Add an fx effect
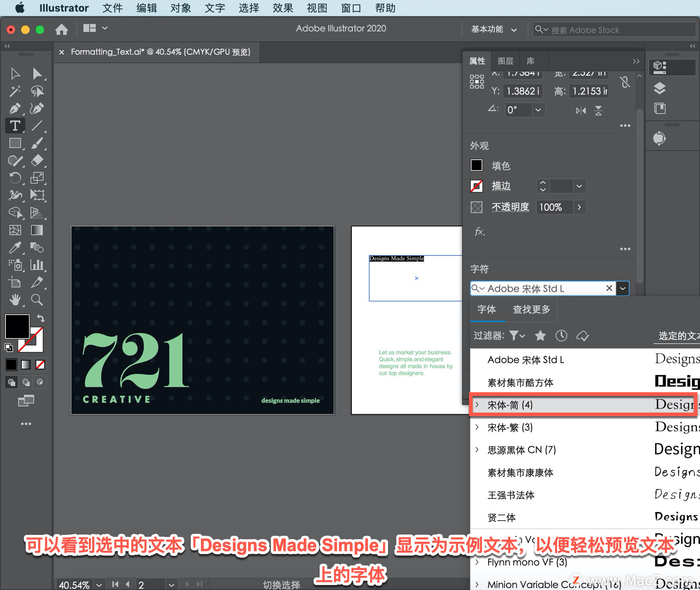 click(479, 232)
